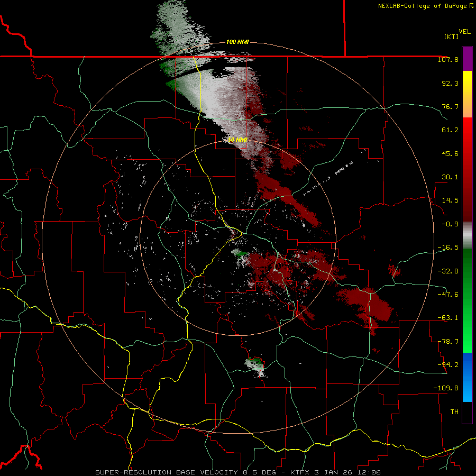This screenshot has height=476, width=476.
Task: Click the 14.5 legend value
Action: pos(450,200)
